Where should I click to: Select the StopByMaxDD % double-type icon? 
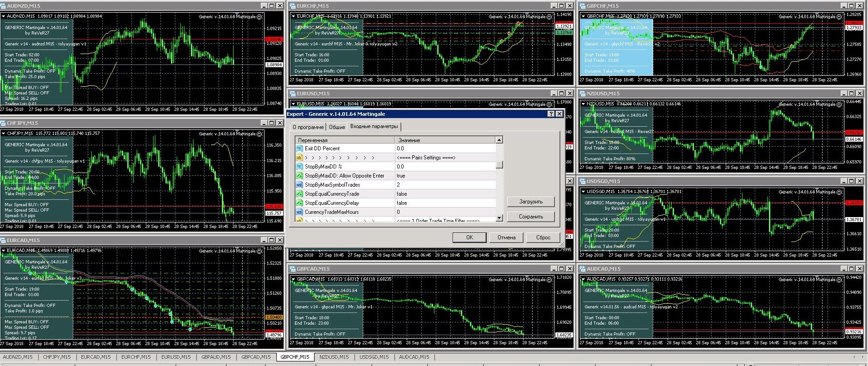[x=299, y=167]
